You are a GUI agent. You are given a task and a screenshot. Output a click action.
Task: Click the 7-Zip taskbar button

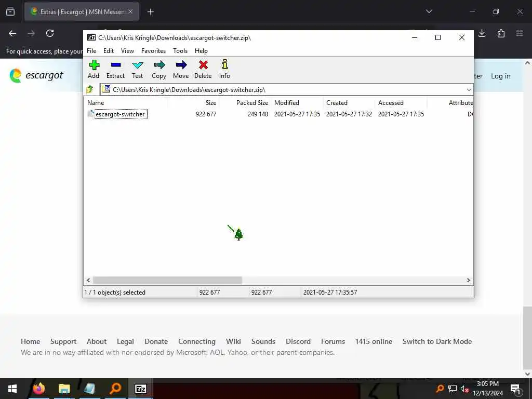pos(140,389)
